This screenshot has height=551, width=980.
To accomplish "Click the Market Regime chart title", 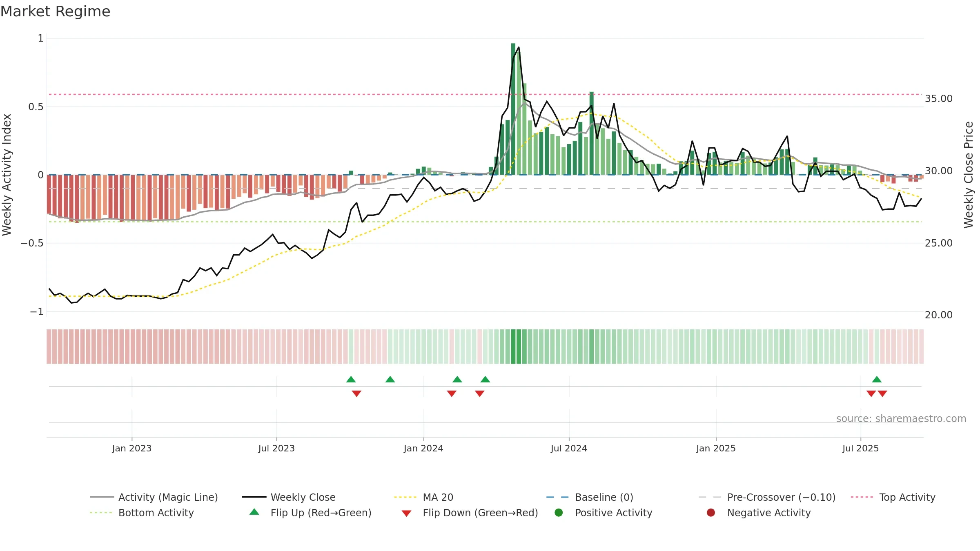I will (55, 11).
